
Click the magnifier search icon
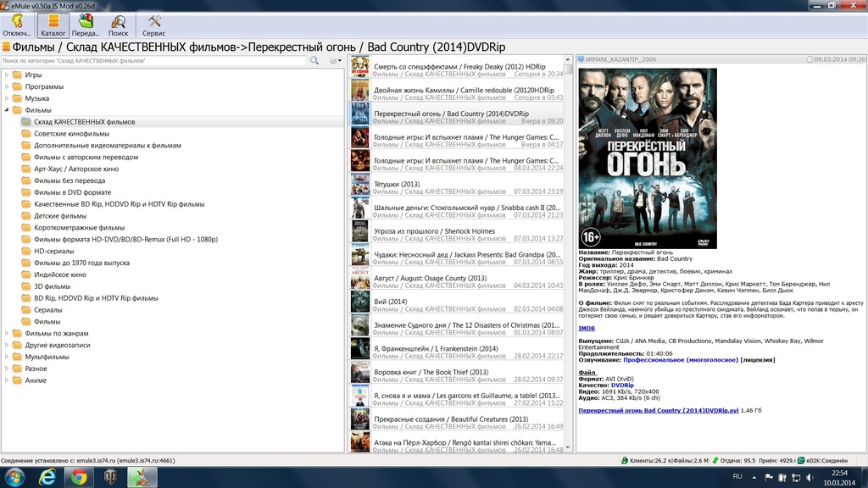[314, 60]
